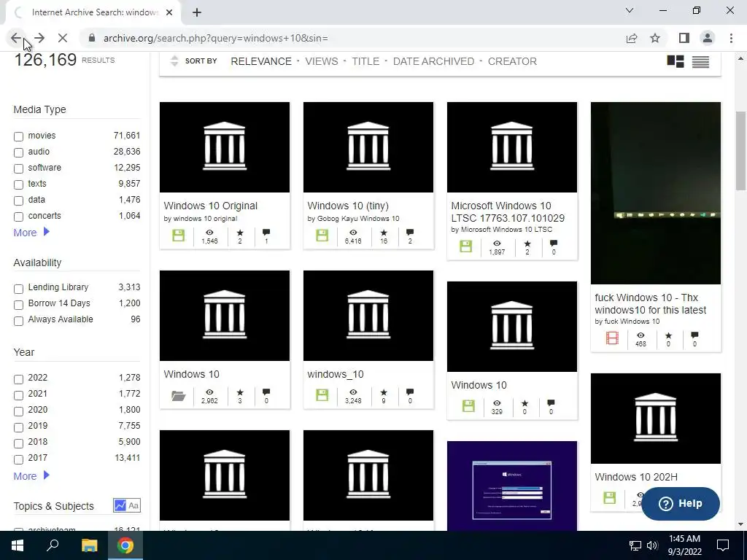Check the audio media type filter
The image size is (747, 560).
point(18,152)
